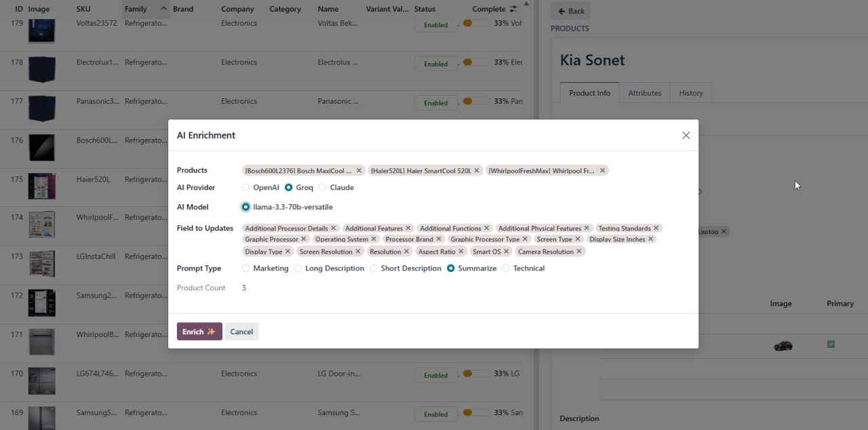Viewport: 868px width, 430px height.
Task: Select OpenAI as AI provider
Action: coord(246,187)
